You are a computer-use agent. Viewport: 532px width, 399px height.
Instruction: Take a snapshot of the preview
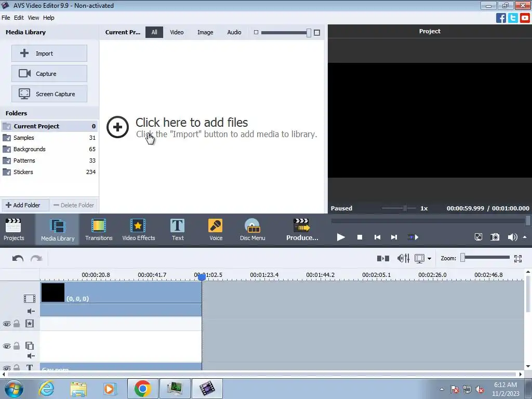[495, 237]
